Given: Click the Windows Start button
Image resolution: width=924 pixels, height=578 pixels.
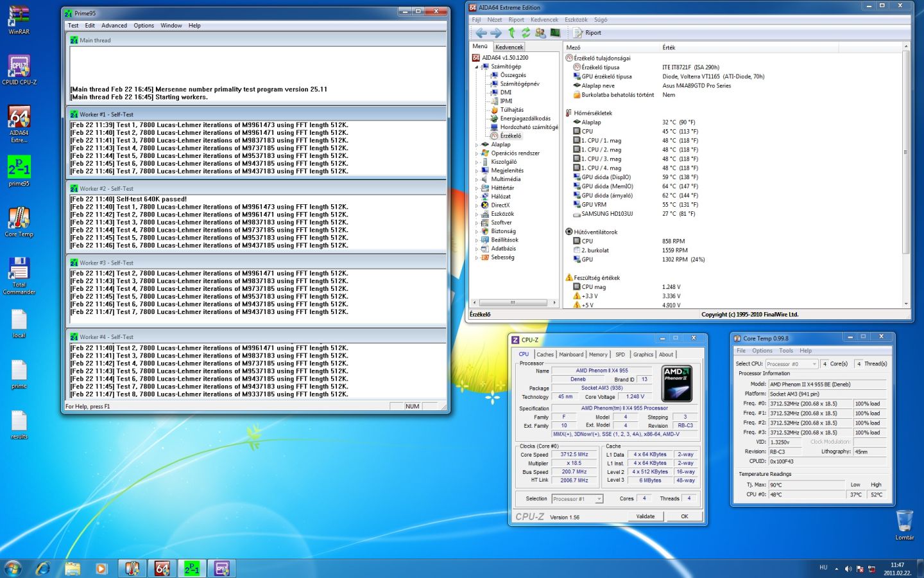Looking at the screenshot, I should [x=13, y=568].
